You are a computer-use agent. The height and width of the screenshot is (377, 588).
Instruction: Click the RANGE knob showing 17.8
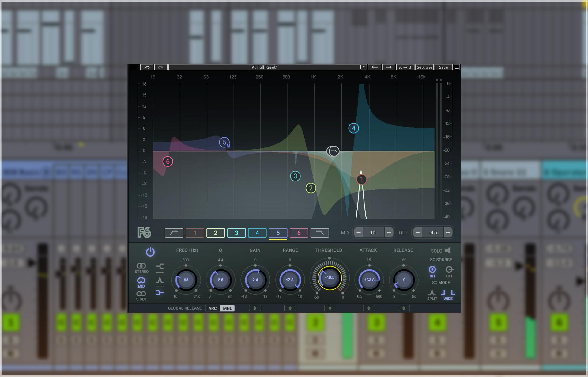[290, 280]
